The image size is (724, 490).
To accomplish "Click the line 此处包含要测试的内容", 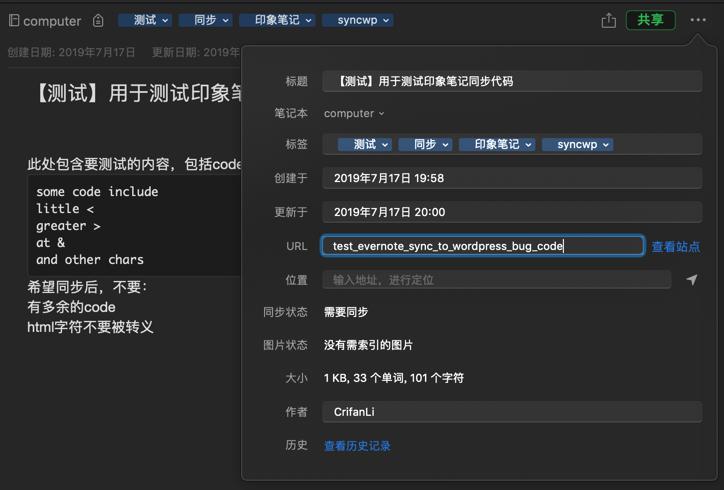I will 134,164.
